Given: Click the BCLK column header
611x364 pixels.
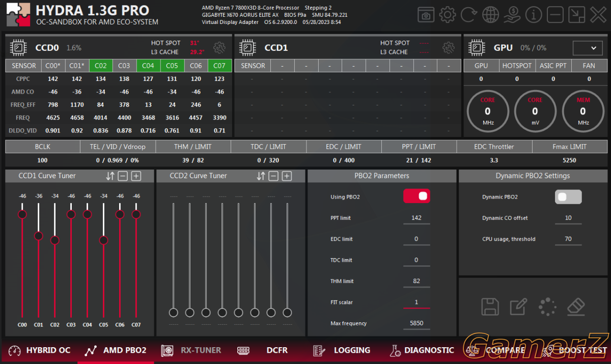Looking at the screenshot, I should 43,147.
